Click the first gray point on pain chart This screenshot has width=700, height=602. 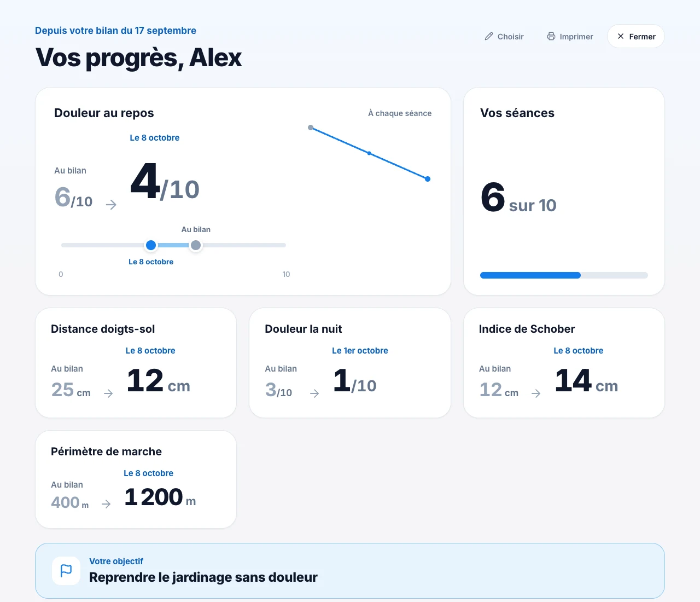point(311,128)
